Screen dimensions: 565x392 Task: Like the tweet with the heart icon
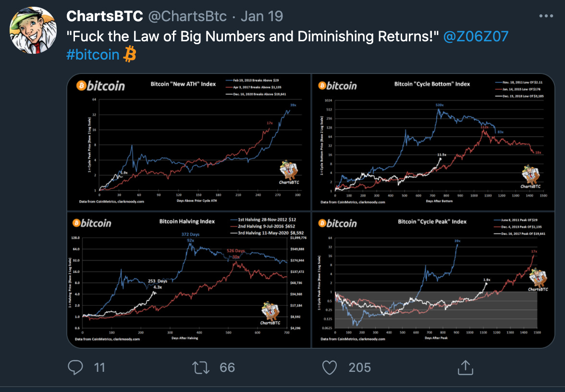(330, 367)
